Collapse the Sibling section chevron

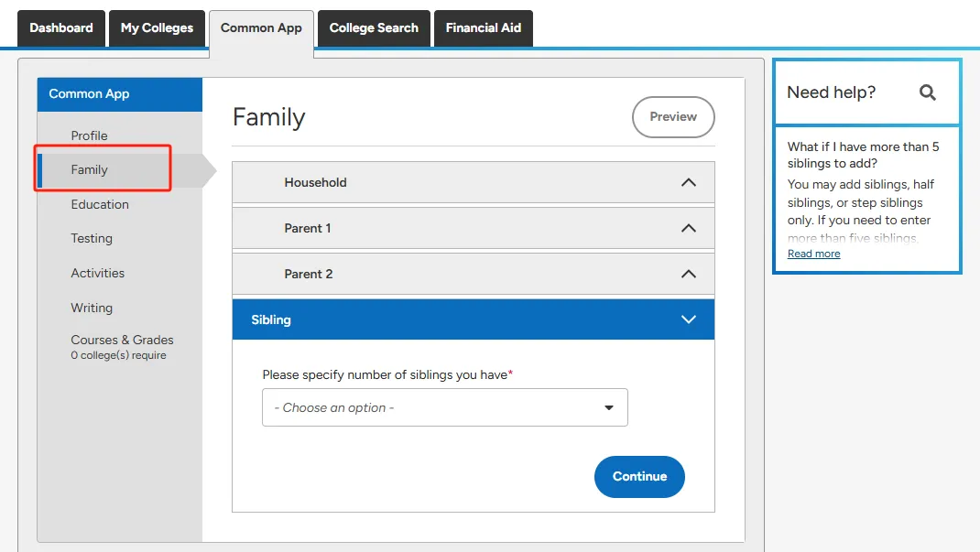coord(689,319)
